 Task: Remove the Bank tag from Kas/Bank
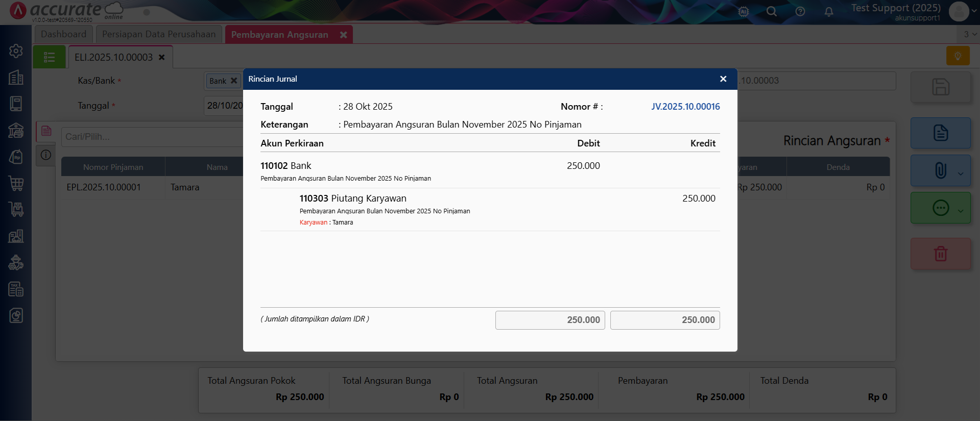coord(234,81)
